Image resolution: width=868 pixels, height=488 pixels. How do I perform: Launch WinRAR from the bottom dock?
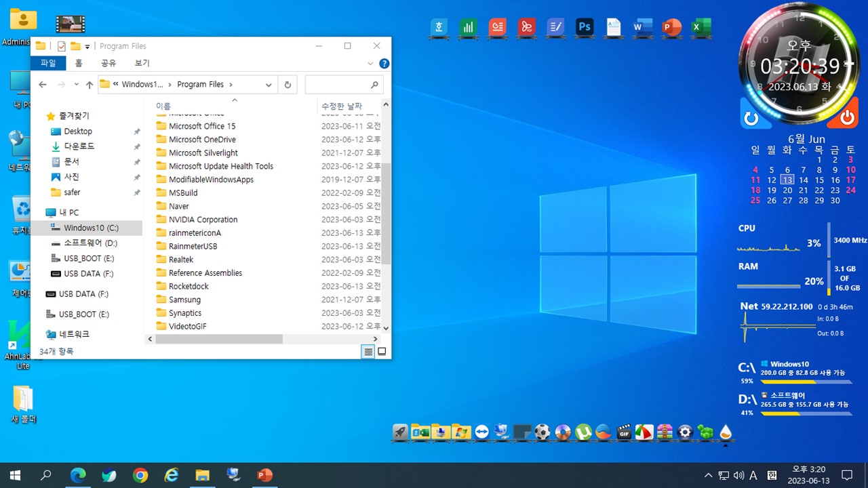tap(665, 432)
